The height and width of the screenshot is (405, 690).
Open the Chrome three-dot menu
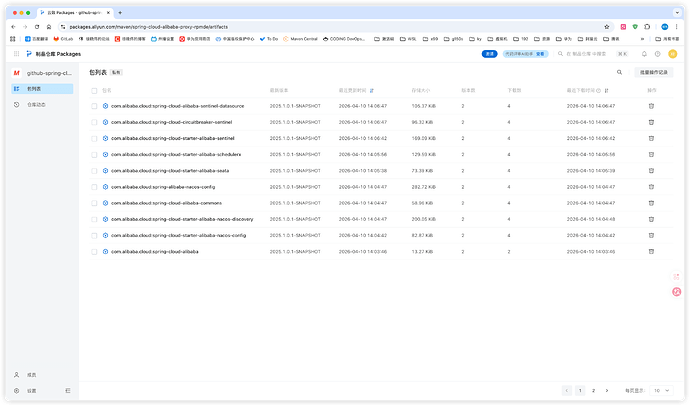coord(676,27)
